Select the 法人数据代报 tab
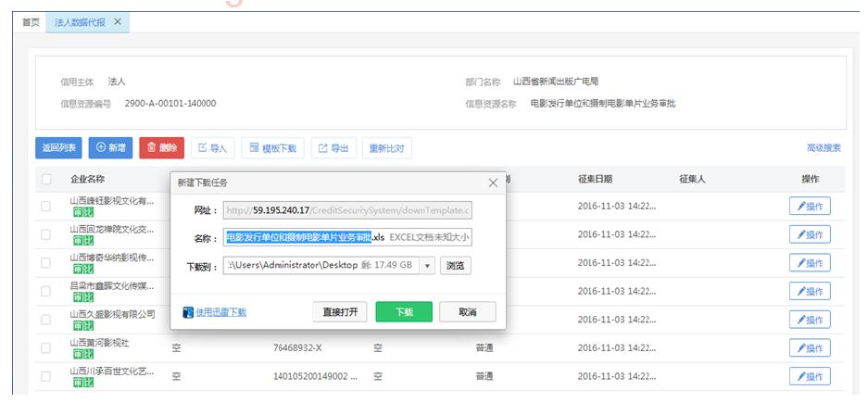The image size is (868, 403). click(x=80, y=22)
